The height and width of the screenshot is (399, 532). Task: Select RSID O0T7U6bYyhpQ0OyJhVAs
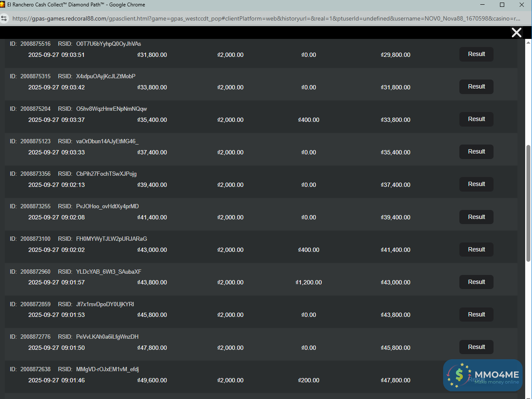[x=109, y=44]
